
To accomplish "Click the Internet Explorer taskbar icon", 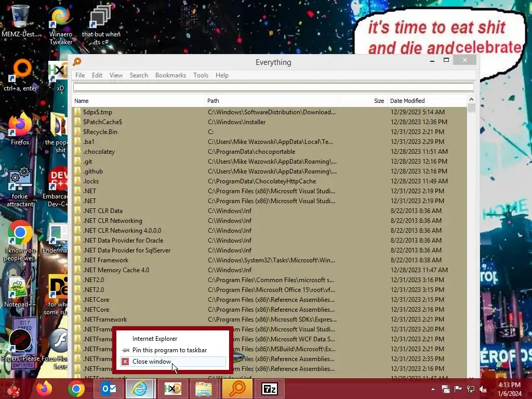I will 140,389.
